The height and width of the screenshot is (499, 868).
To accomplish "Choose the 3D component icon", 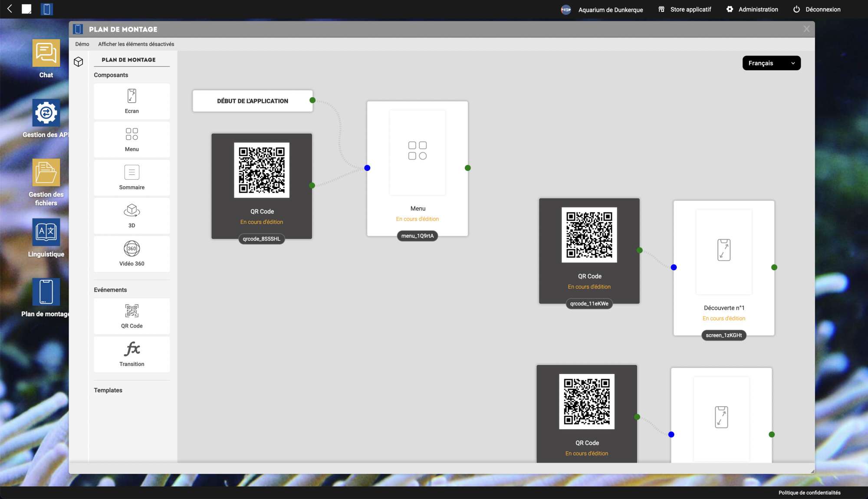I will [132, 211].
